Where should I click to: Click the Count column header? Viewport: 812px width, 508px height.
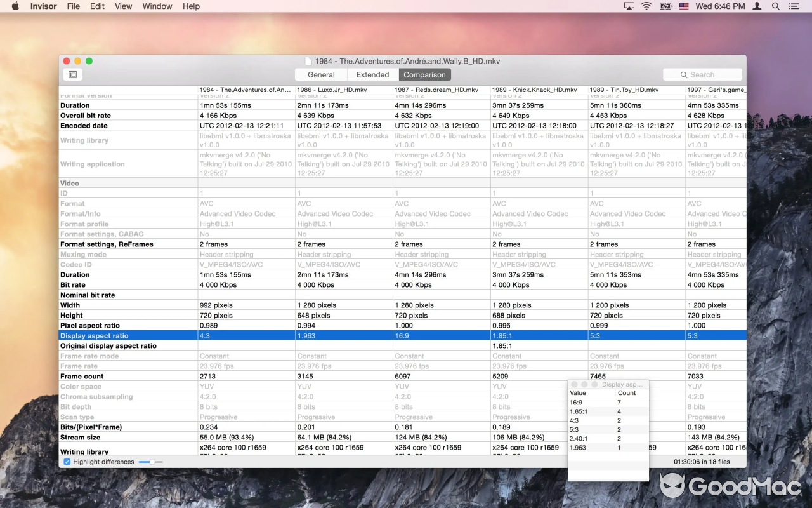point(627,393)
